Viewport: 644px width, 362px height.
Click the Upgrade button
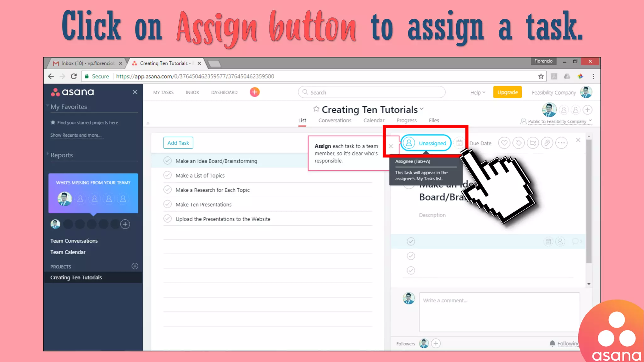click(x=507, y=92)
